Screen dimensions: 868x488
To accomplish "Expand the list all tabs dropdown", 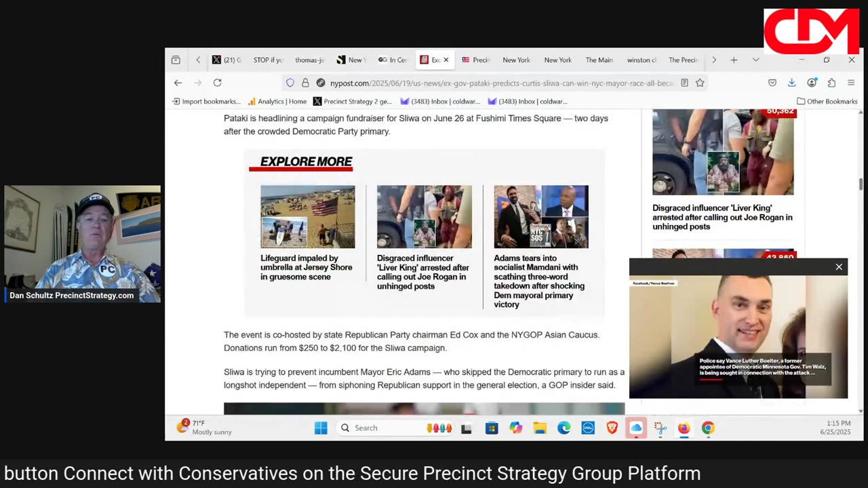I will click(755, 60).
